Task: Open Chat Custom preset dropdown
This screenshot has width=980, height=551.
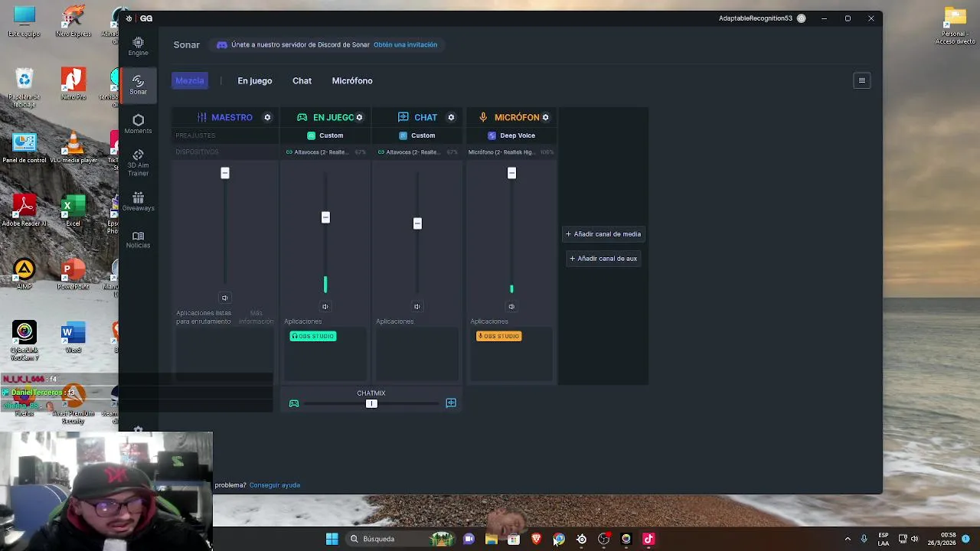Action: click(417, 135)
